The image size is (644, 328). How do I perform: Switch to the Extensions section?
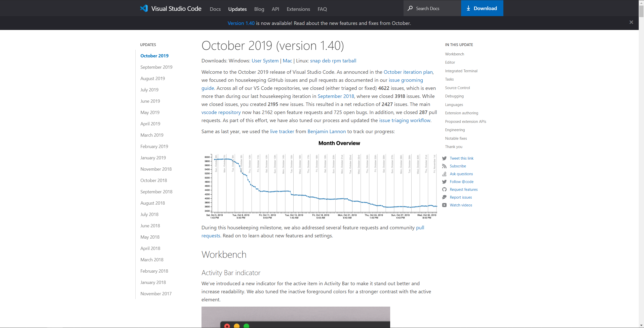click(x=298, y=9)
